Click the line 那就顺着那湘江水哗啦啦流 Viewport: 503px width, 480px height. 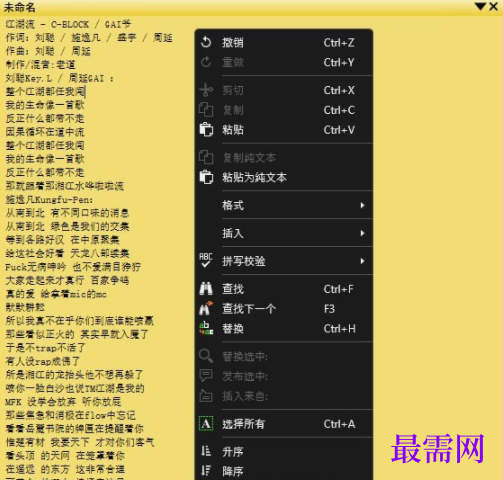(x=65, y=186)
